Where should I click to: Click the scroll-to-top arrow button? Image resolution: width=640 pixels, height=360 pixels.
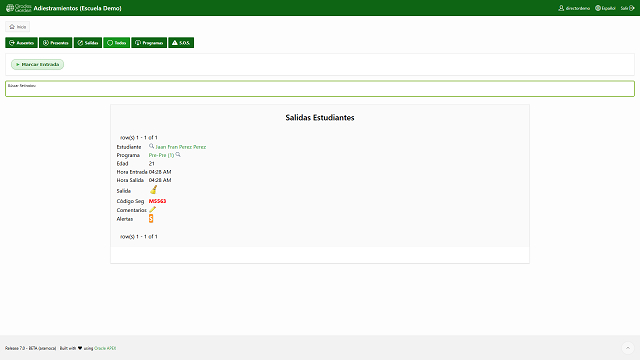coord(628,348)
